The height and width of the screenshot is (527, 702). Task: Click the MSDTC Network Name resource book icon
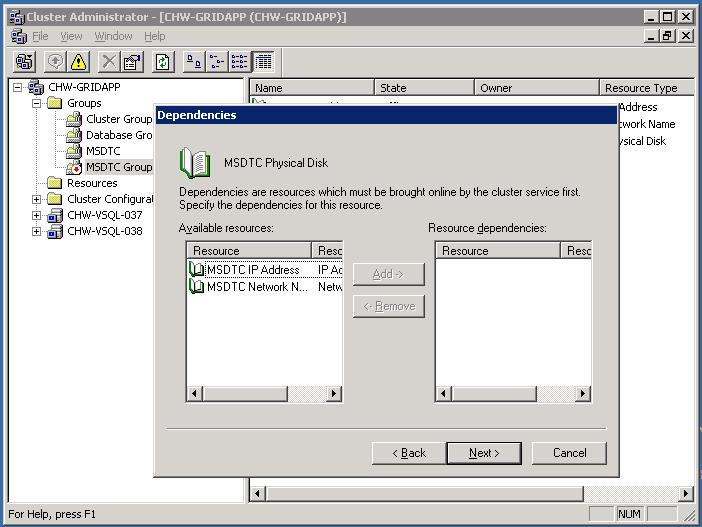click(197, 287)
